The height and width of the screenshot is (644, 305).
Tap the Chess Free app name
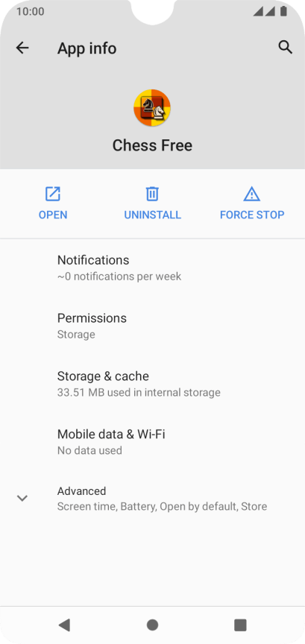pyautogui.click(x=152, y=145)
